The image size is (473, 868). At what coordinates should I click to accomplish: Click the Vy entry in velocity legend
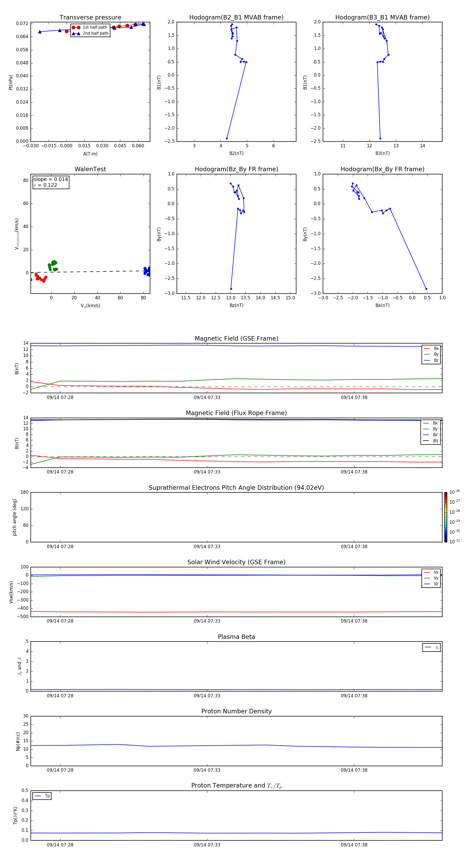pos(431,578)
